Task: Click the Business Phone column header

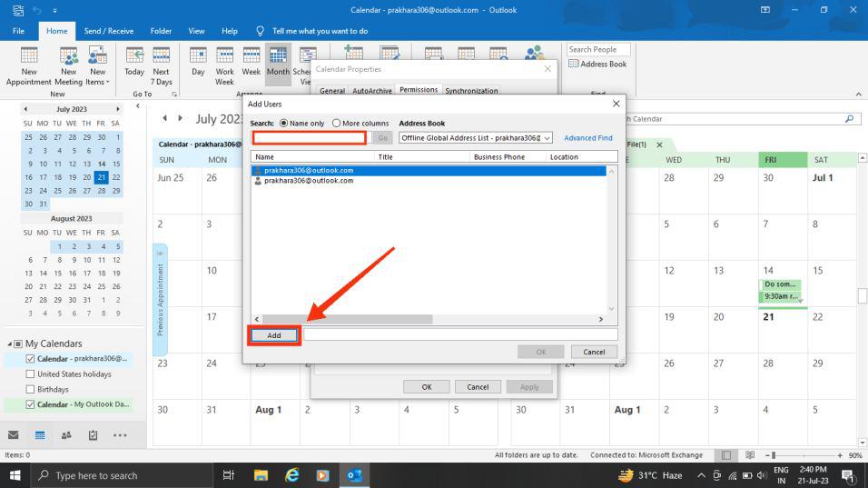Action: 508,156
